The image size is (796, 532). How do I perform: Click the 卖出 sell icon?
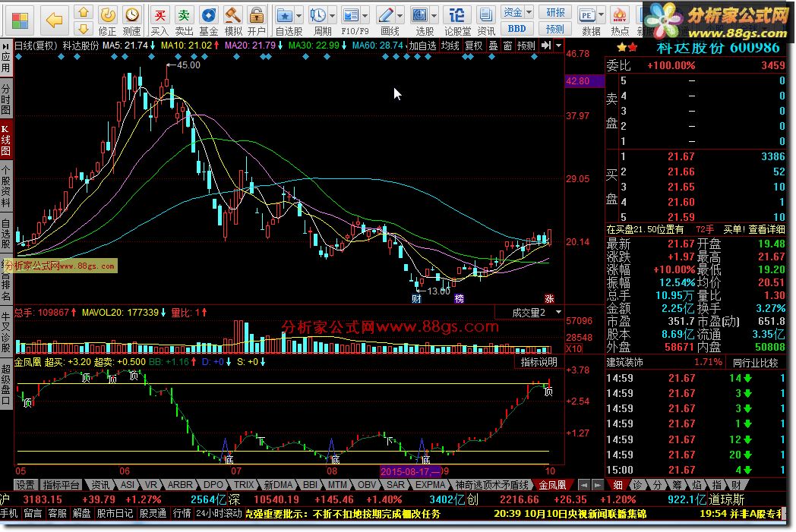click(x=184, y=20)
